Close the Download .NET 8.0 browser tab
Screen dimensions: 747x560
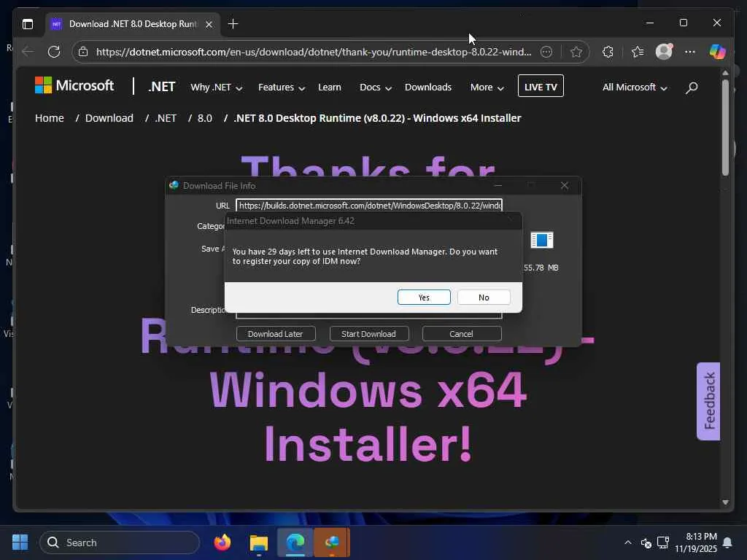[209, 24]
